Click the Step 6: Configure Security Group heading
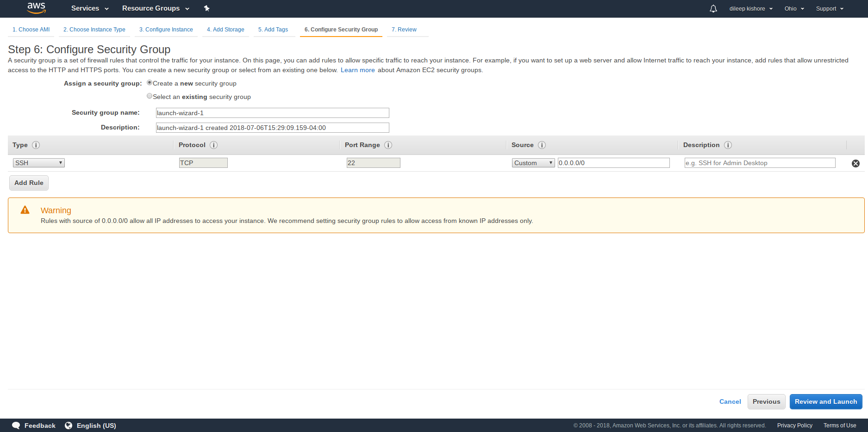868x432 pixels. (89, 49)
